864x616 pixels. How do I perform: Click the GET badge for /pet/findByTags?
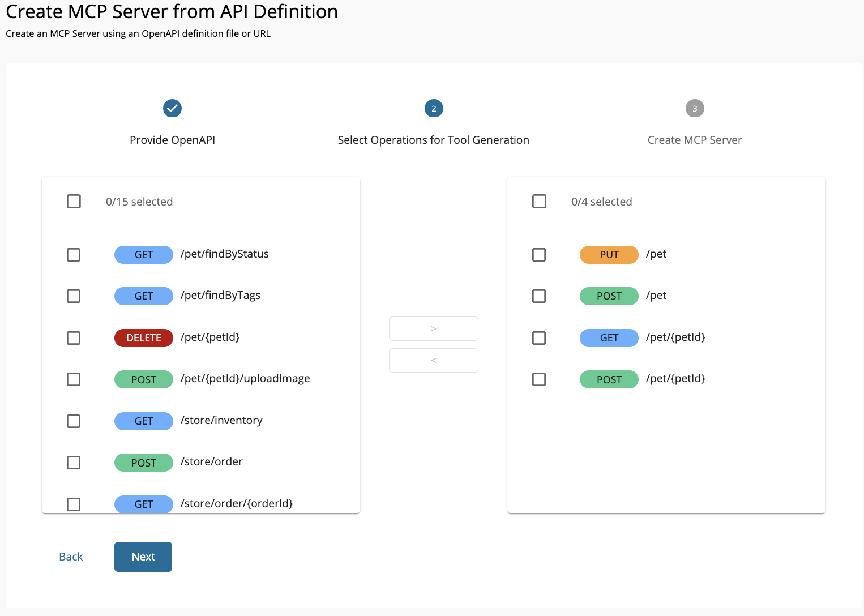144,296
